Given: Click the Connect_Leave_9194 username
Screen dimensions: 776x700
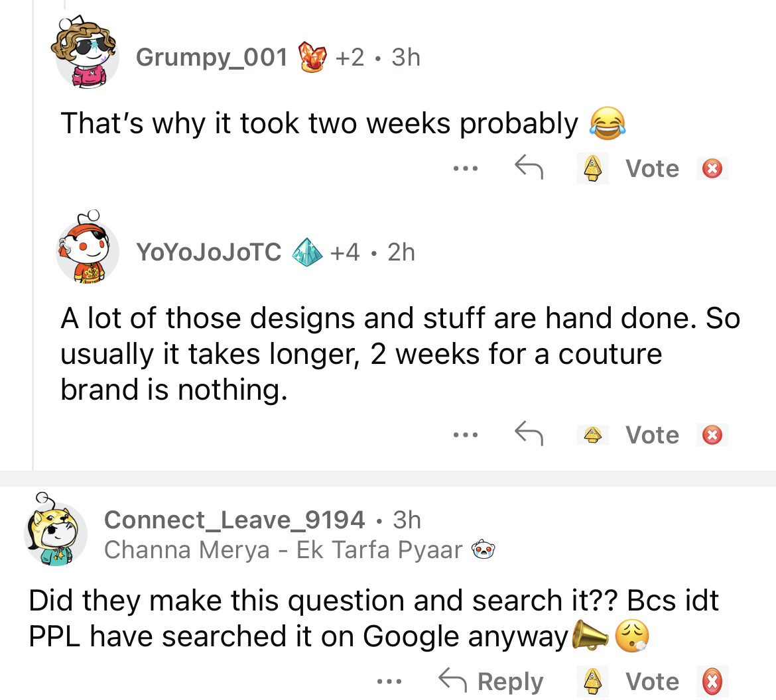Looking at the screenshot, I should (234, 520).
